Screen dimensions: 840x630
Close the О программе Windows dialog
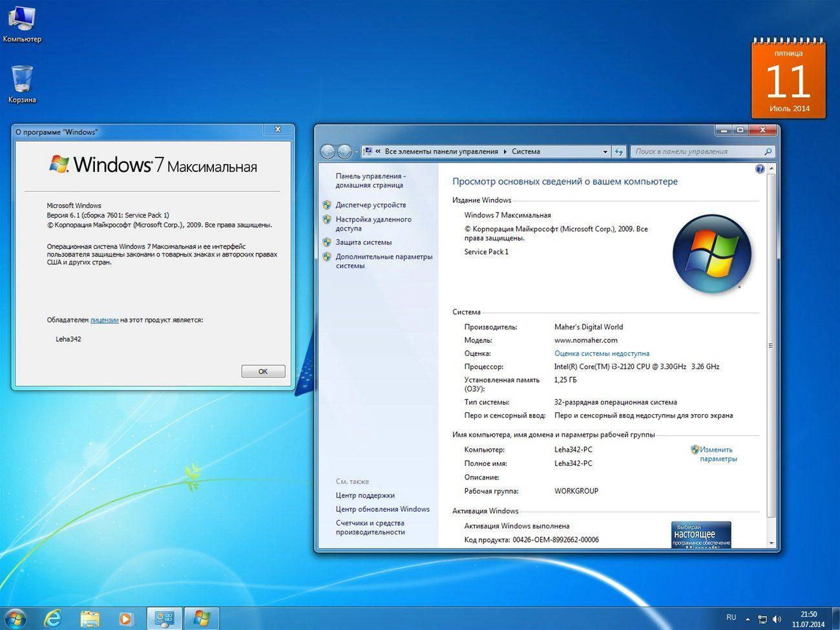click(278, 130)
